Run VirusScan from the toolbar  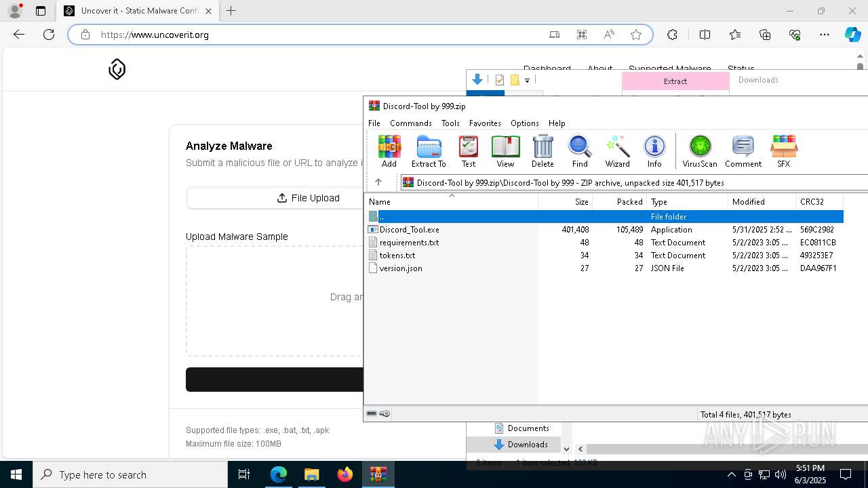(x=700, y=150)
